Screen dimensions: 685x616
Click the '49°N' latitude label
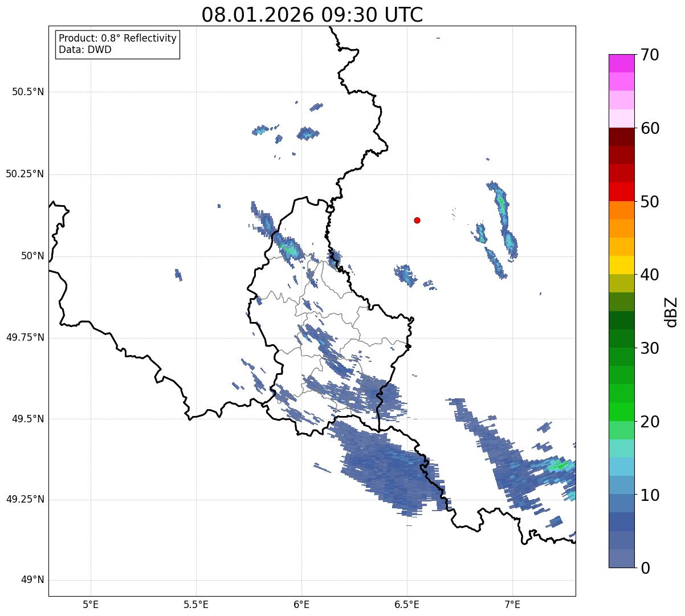32,580
